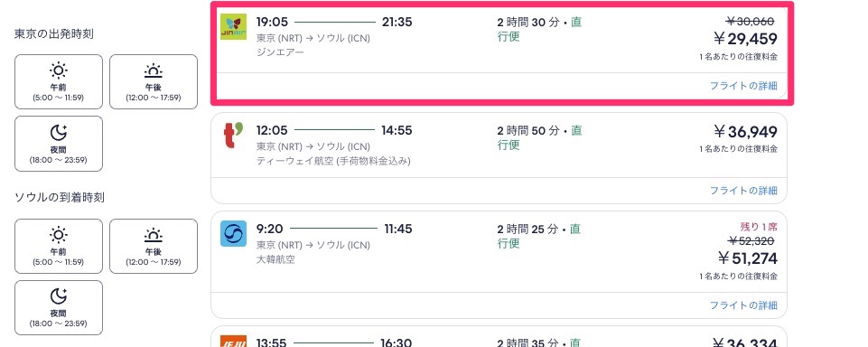The width and height of the screenshot is (868, 347).
Task: Open フライトの詳細 for the Korean Air flight
Action: (x=743, y=305)
